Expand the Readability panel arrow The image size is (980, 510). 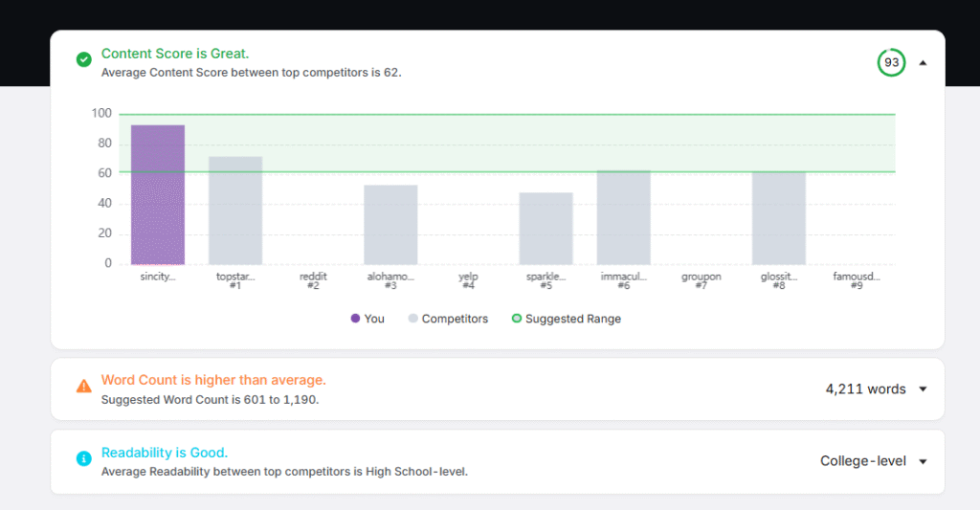(923, 461)
